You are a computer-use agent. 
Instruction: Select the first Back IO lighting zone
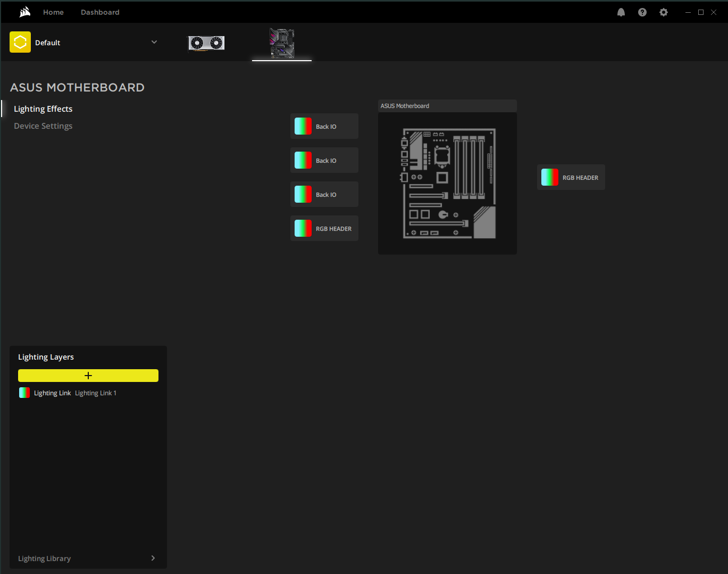[x=324, y=126]
